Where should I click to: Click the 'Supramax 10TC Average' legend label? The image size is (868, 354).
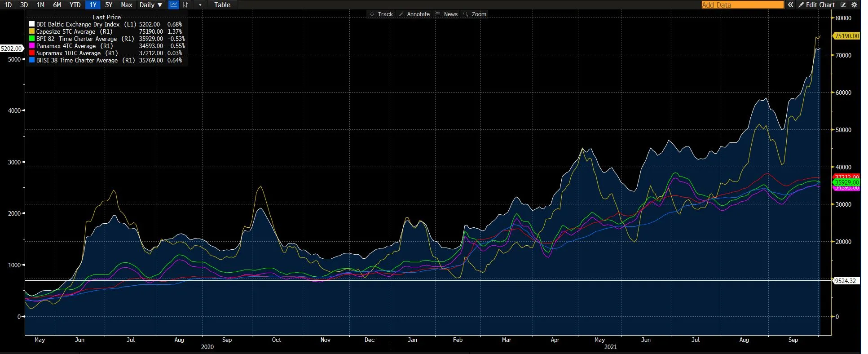click(69, 53)
